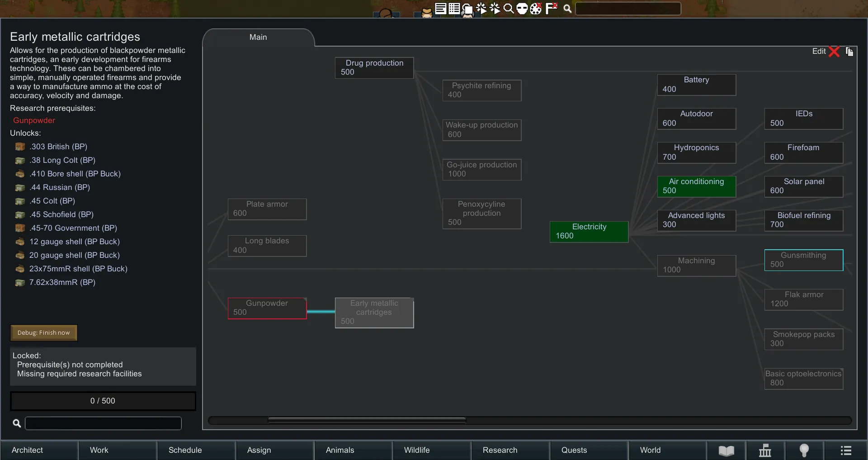Click the table grid icon in top toolbar
This screenshot has height=460, width=868.
click(x=454, y=9)
